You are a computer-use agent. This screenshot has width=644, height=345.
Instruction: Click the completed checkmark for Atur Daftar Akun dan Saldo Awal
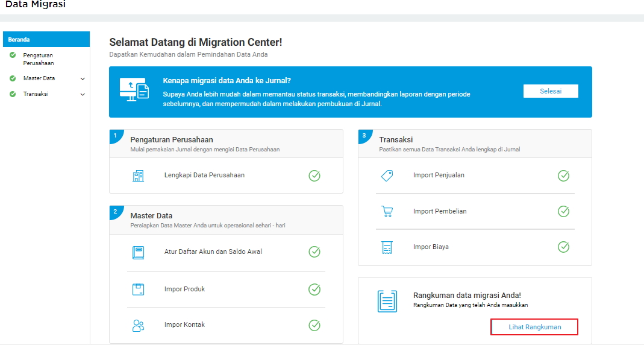coord(314,252)
